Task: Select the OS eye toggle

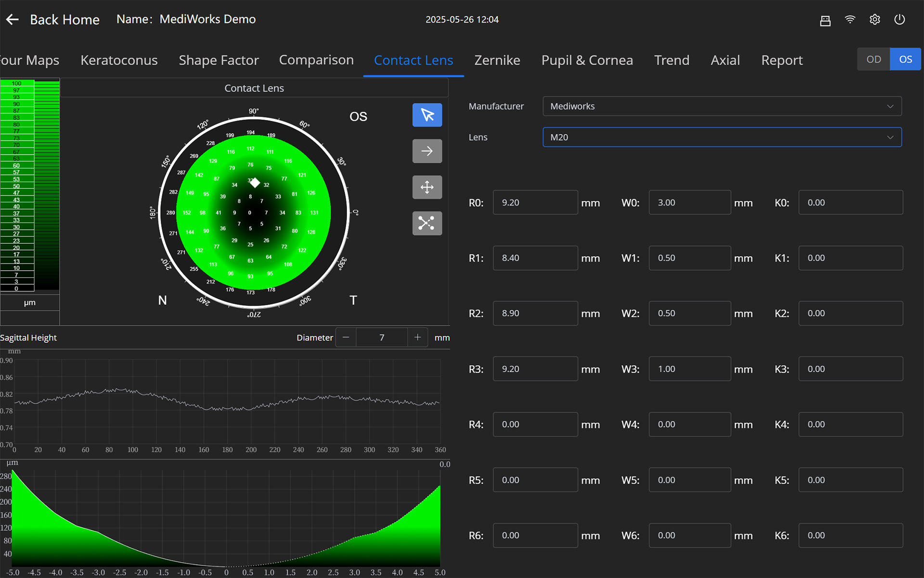Action: point(905,59)
